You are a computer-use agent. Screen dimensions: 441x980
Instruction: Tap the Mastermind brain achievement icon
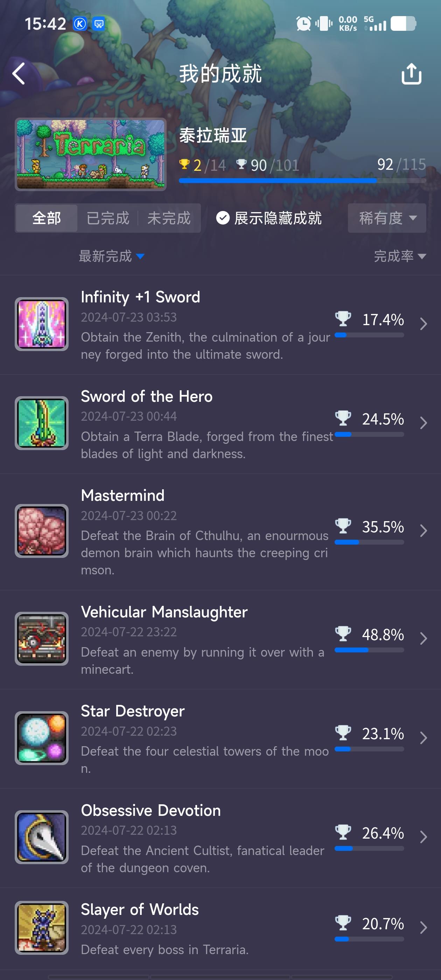(x=41, y=531)
